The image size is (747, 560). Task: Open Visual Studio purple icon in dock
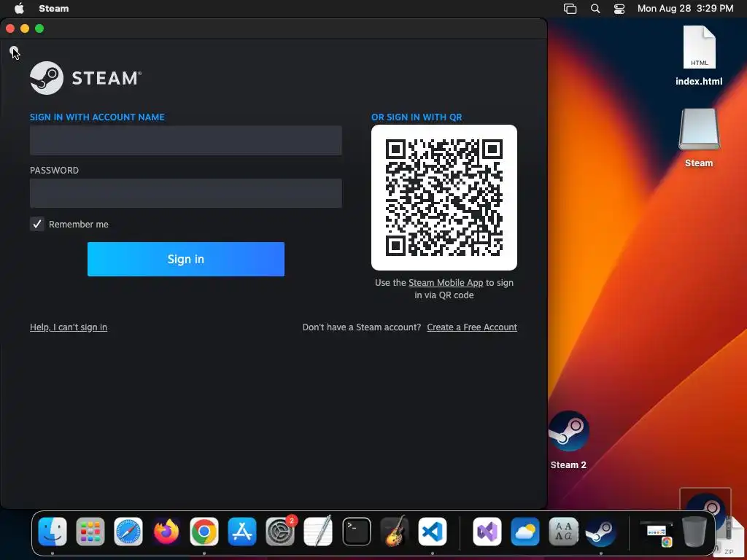tap(487, 531)
